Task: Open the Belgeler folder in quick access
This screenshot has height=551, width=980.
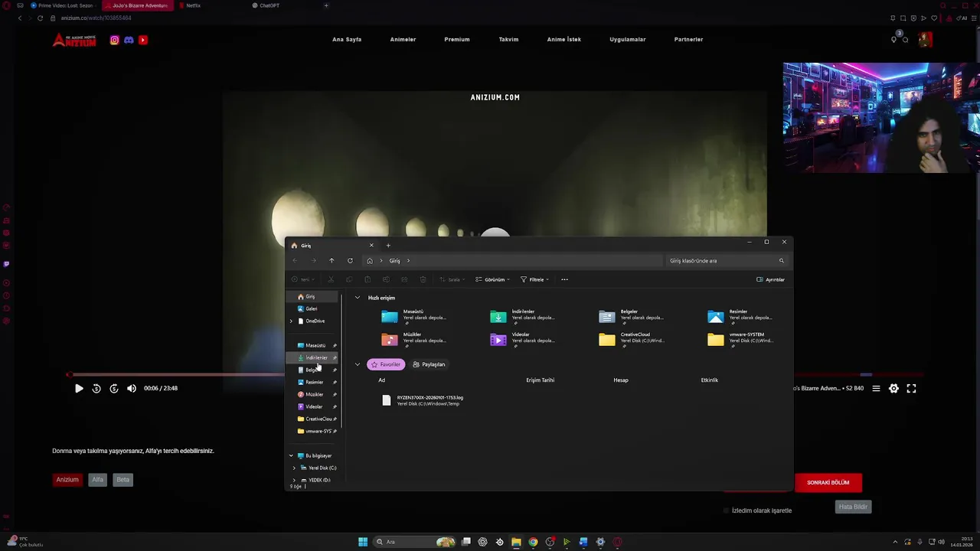Action: [x=631, y=317]
